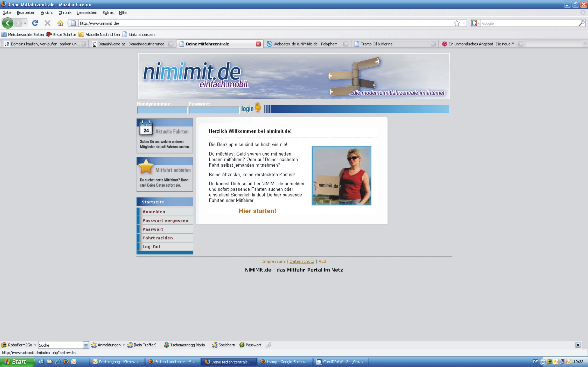The height and width of the screenshot is (367, 588).
Task: Stop loading the page
Action: click(x=48, y=23)
